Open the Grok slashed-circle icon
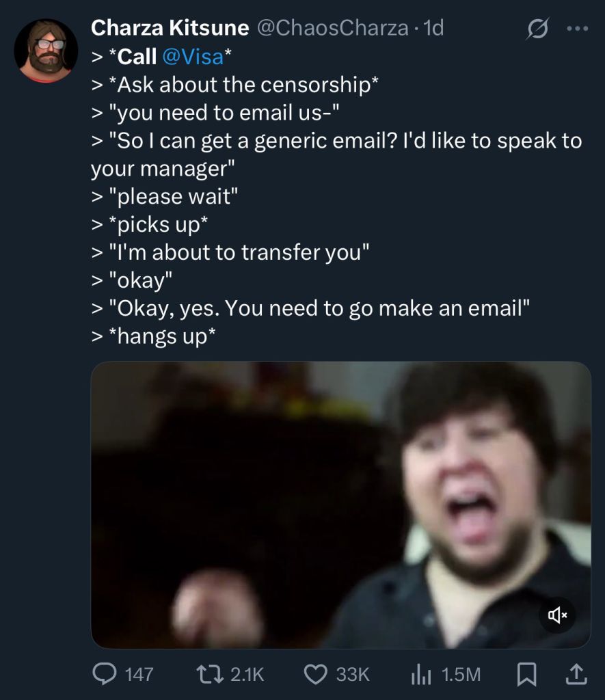This screenshot has height=700, width=605. coord(537,29)
